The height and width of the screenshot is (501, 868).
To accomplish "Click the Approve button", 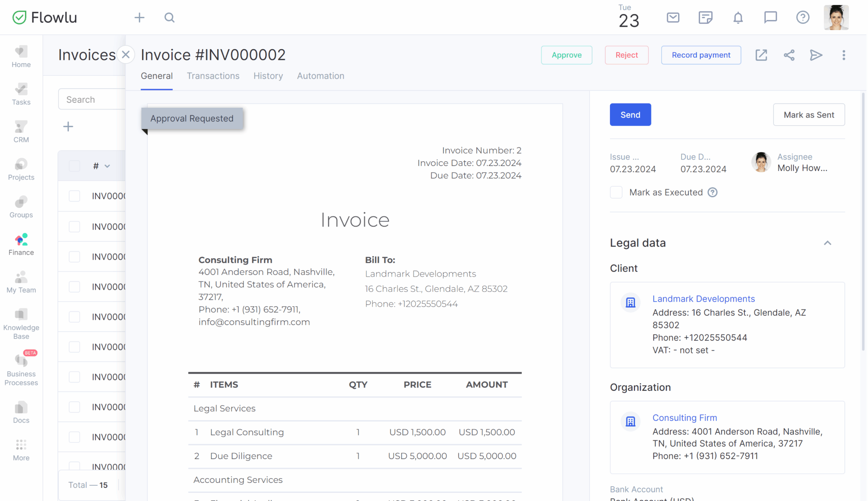I will (566, 55).
